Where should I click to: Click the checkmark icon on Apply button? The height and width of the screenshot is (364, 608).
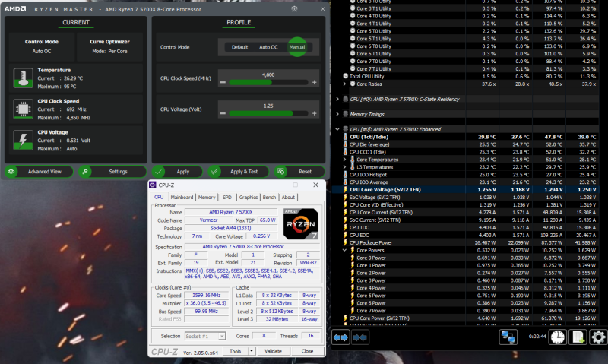(x=158, y=171)
